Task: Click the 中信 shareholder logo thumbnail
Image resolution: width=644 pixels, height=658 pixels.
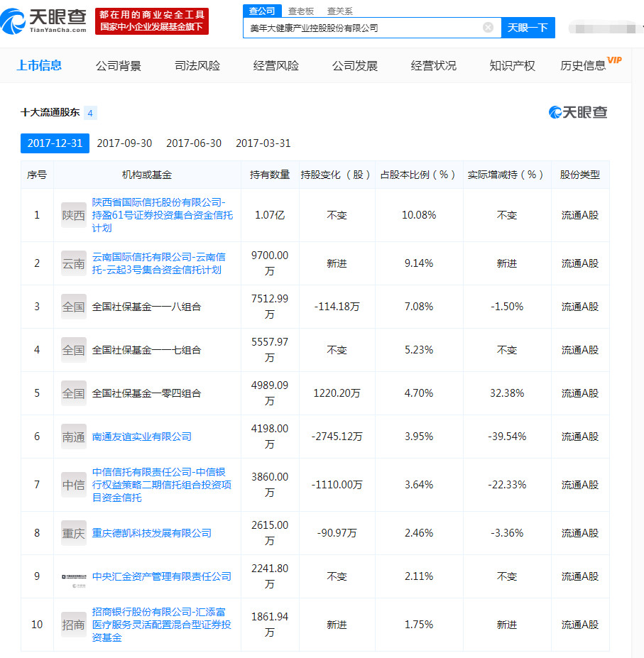Action: 73,485
